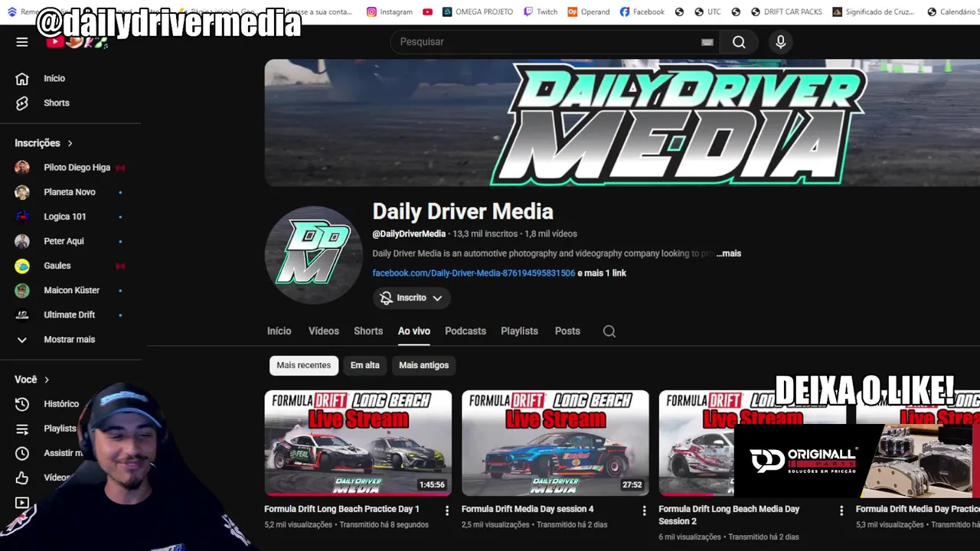Click the channel name Daily Driver Media heading
Image resolution: width=980 pixels, height=551 pixels.
pyautogui.click(x=462, y=212)
